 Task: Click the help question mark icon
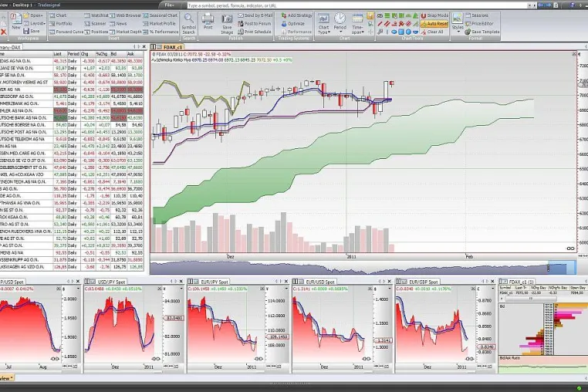point(573,5)
